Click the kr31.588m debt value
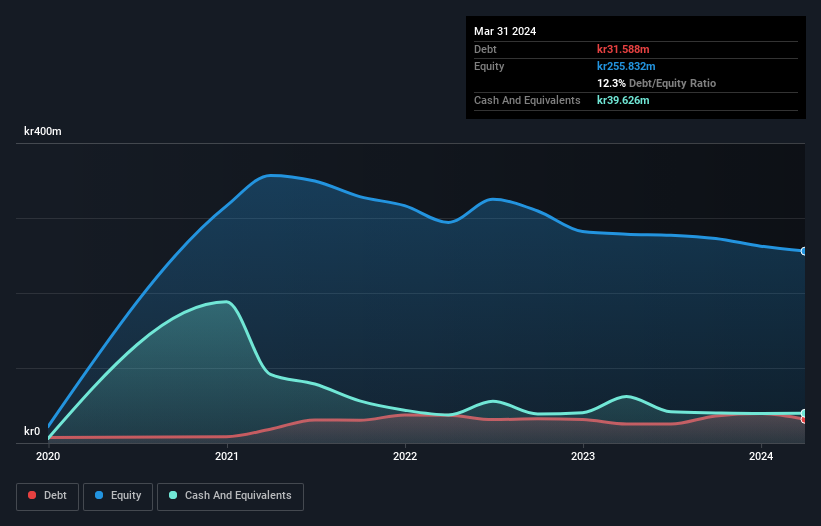The width and height of the screenshot is (821, 526). [x=623, y=49]
